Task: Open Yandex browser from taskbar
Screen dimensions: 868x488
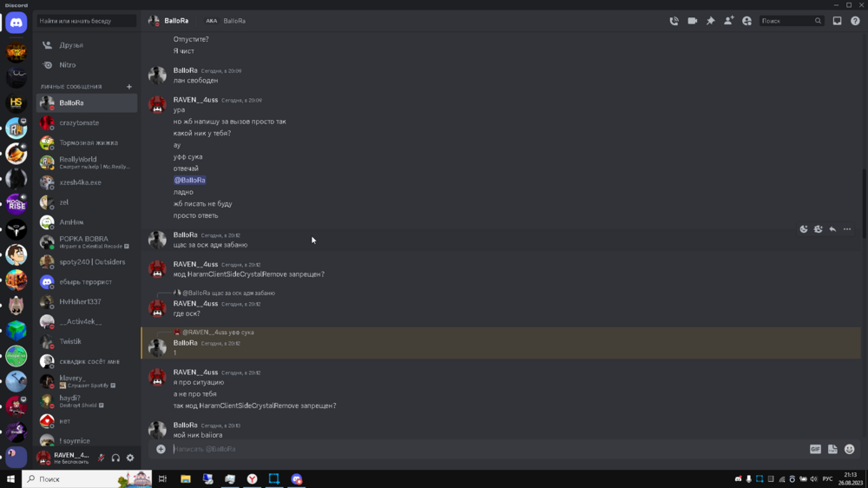Action: click(x=252, y=479)
